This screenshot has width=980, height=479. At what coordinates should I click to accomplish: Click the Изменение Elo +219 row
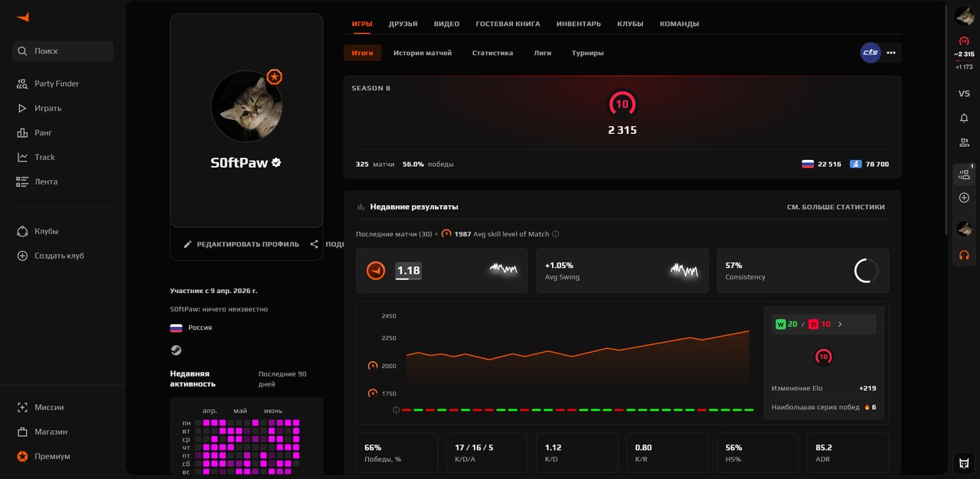(x=824, y=388)
